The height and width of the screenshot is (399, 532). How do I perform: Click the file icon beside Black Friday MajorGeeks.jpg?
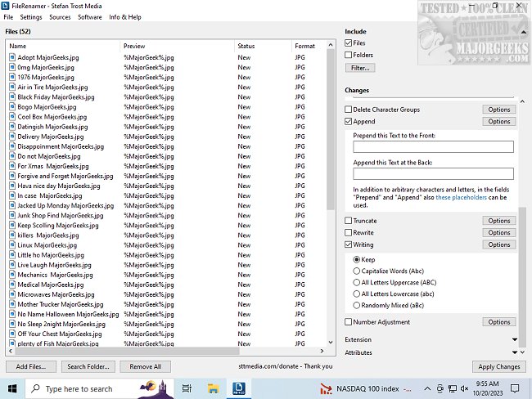[x=12, y=97]
